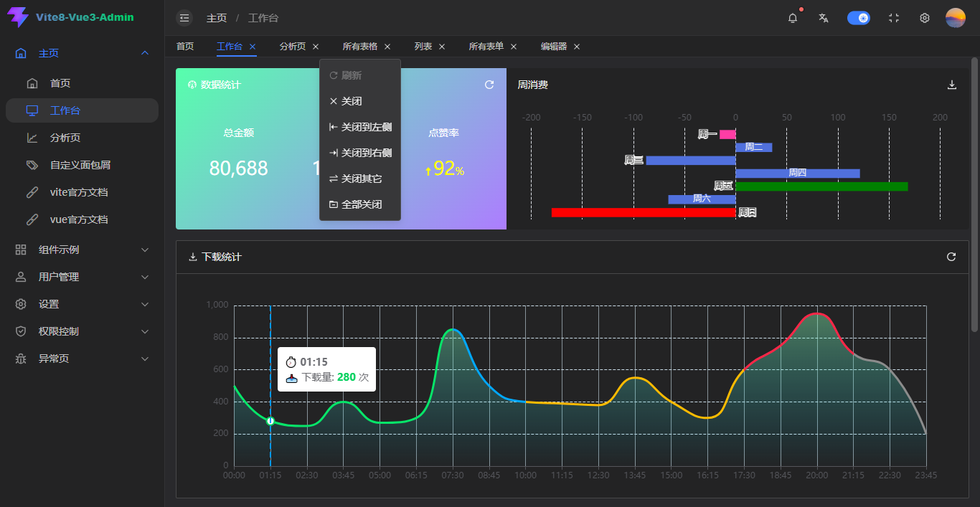Click the 数据统计 card title icon
This screenshot has width=980, height=507.
[x=192, y=85]
